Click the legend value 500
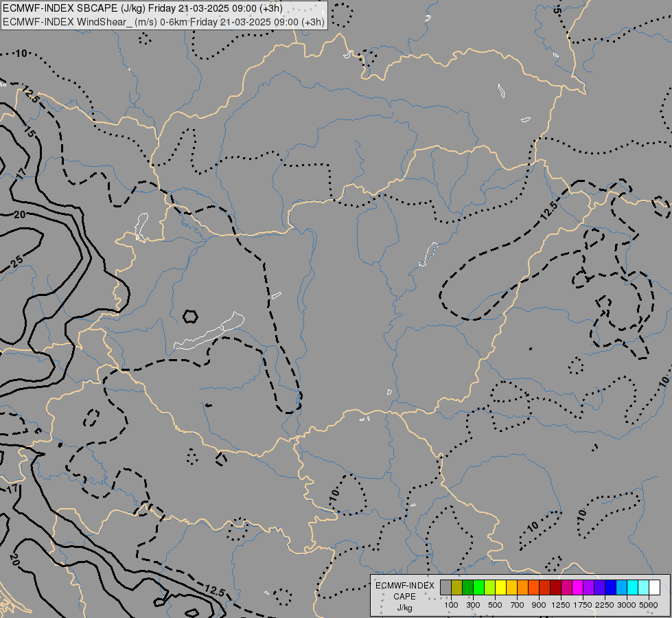Image resolution: width=672 pixels, height=618 pixels. (495, 605)
